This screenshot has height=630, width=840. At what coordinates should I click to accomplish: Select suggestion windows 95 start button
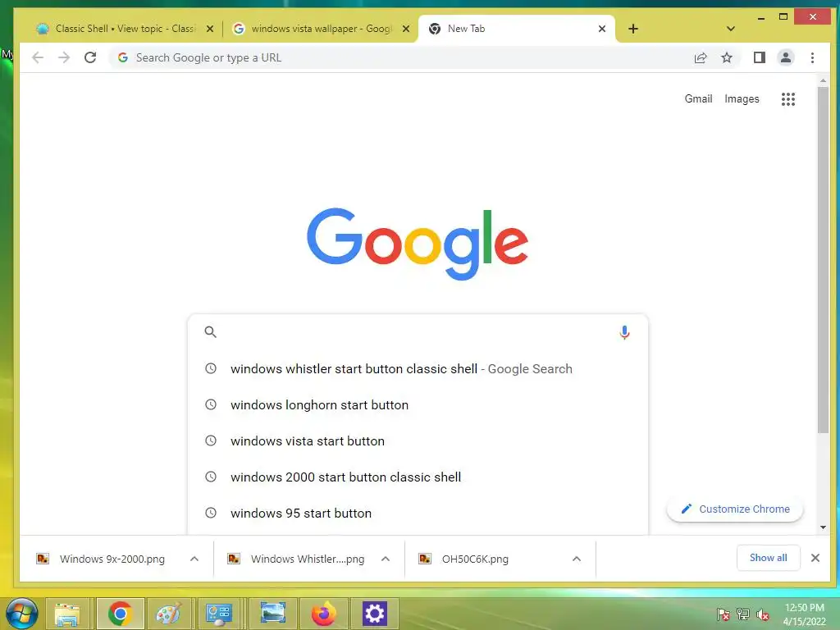[418, 514]
